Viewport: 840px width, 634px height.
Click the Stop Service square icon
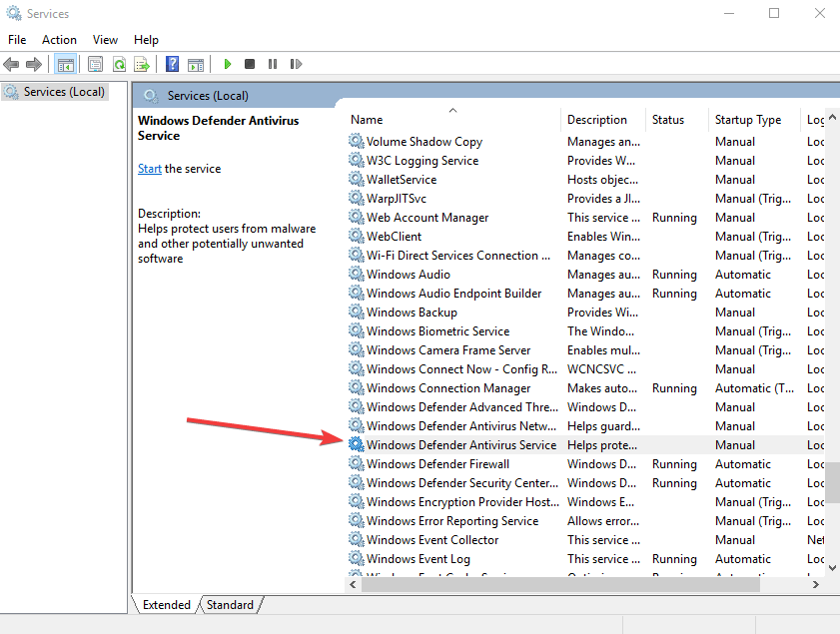tap(250, 64)
